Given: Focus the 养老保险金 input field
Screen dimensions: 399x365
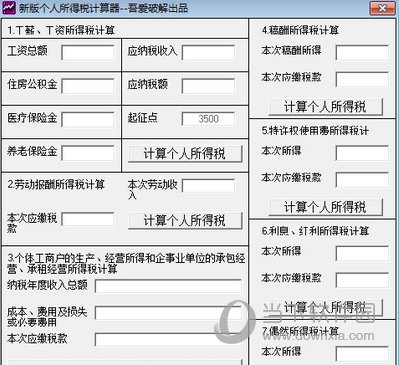Looking at the screenshot, I should [x=88, y=153].
